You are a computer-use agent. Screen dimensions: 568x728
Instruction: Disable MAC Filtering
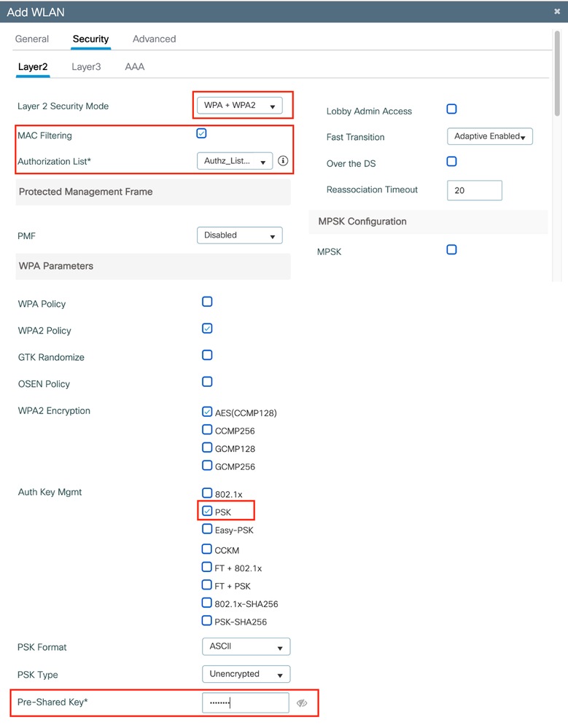203,133
